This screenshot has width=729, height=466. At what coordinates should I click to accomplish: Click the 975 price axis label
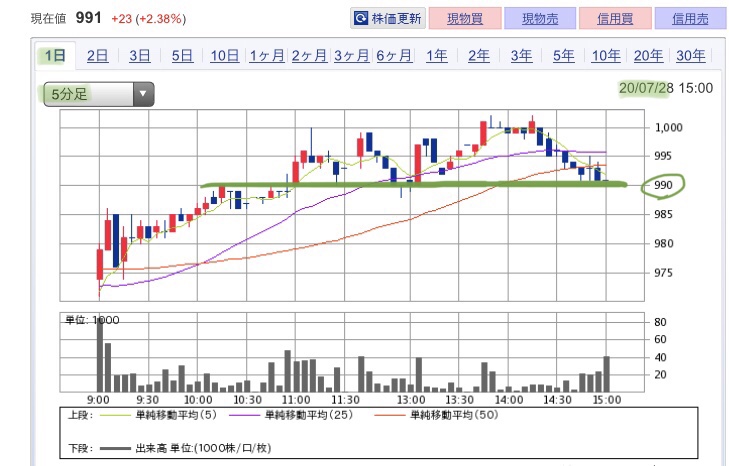663,273
